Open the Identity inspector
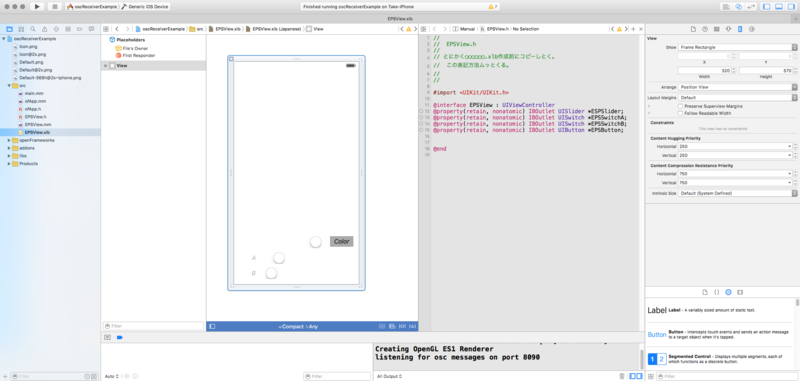Image resolution: width=800 pixels, height=381 pixels. (716, 29)
